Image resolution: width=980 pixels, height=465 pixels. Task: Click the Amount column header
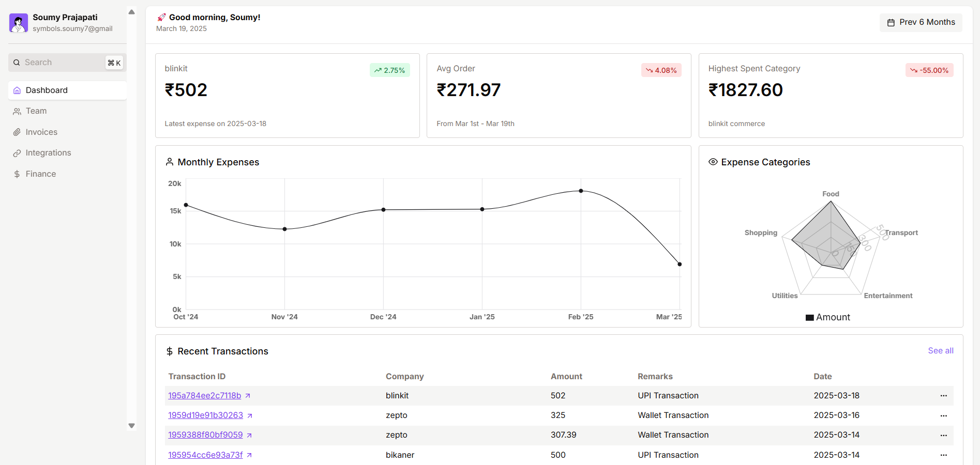click(x=566, y=377)
